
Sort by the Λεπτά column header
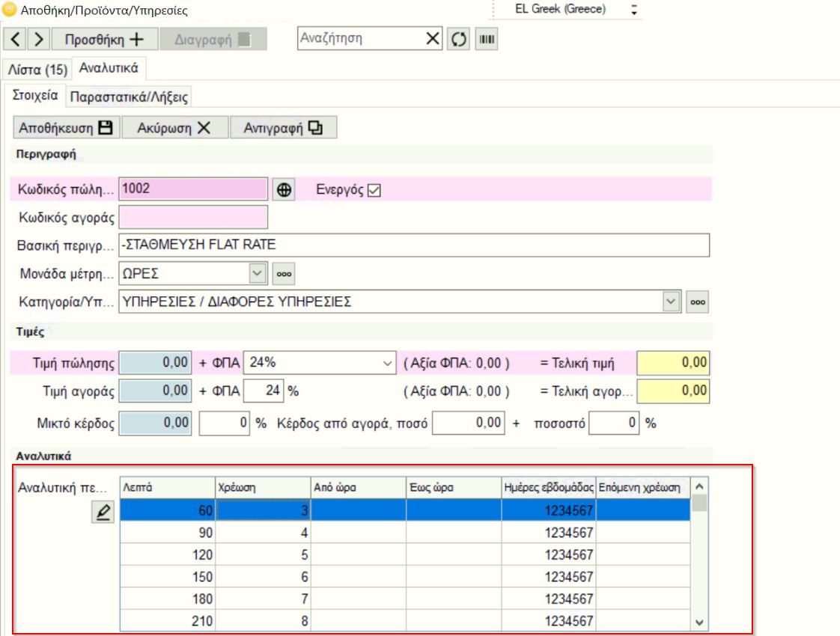point(168,488)
